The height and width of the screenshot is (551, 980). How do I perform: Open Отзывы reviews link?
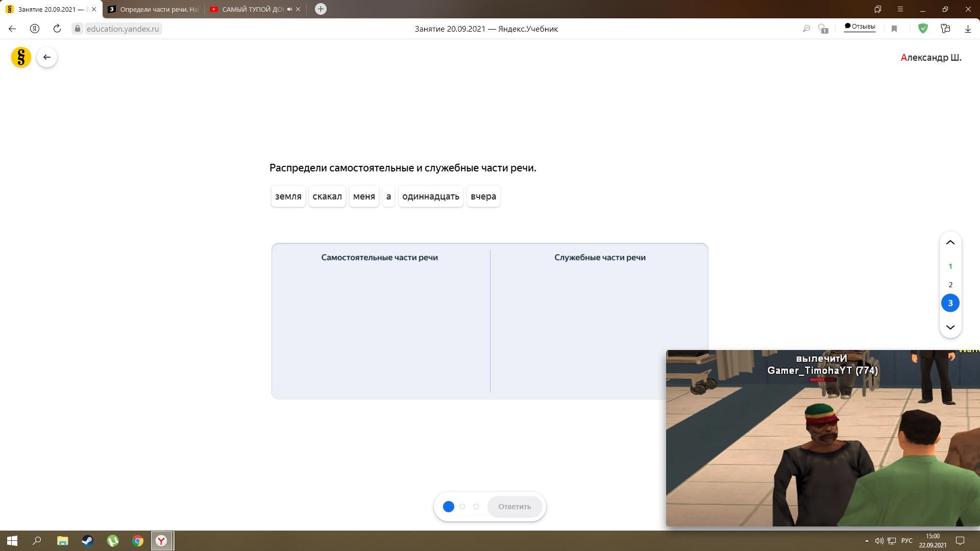(860, 27)
